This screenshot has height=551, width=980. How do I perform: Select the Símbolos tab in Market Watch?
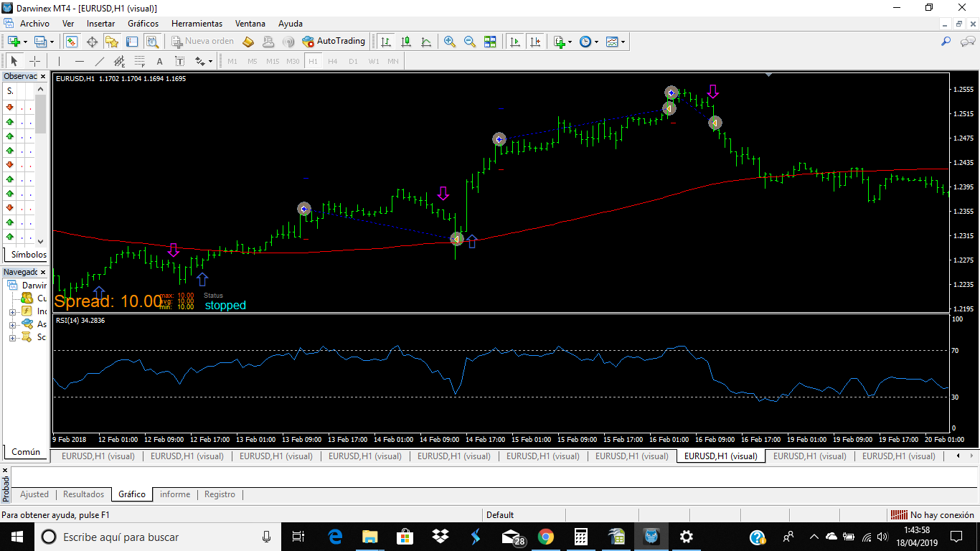(x=29, y=255)
